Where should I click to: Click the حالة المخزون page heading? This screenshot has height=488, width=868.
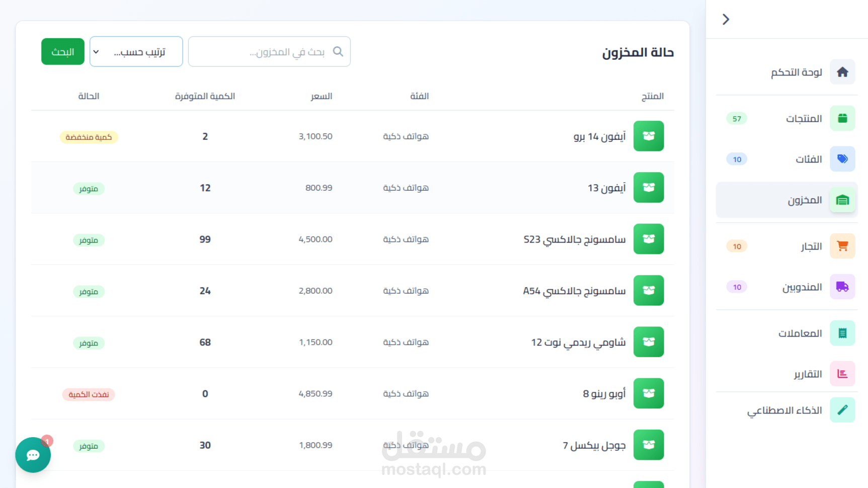[x=638, y=52]
